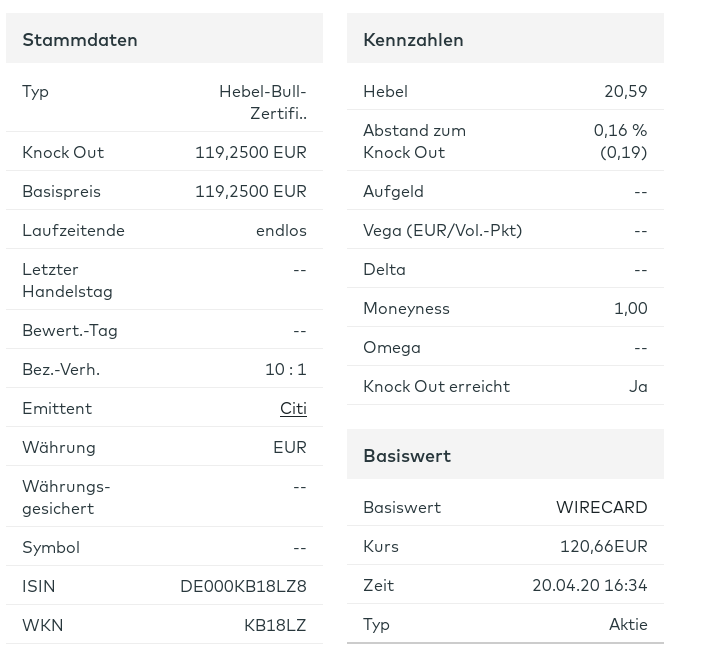
Task: Click the WIRECARD underlying name
Action: pos(601,507)
